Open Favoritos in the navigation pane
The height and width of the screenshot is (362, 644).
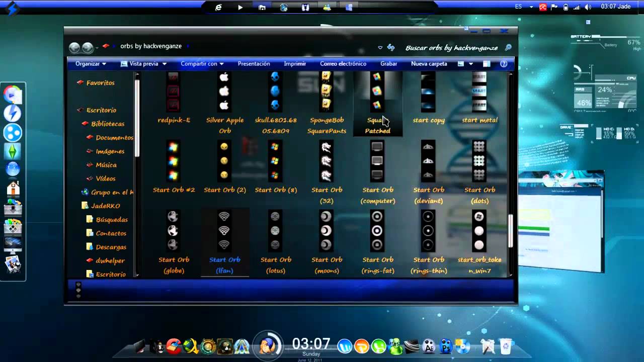click(x=100, y=82)
